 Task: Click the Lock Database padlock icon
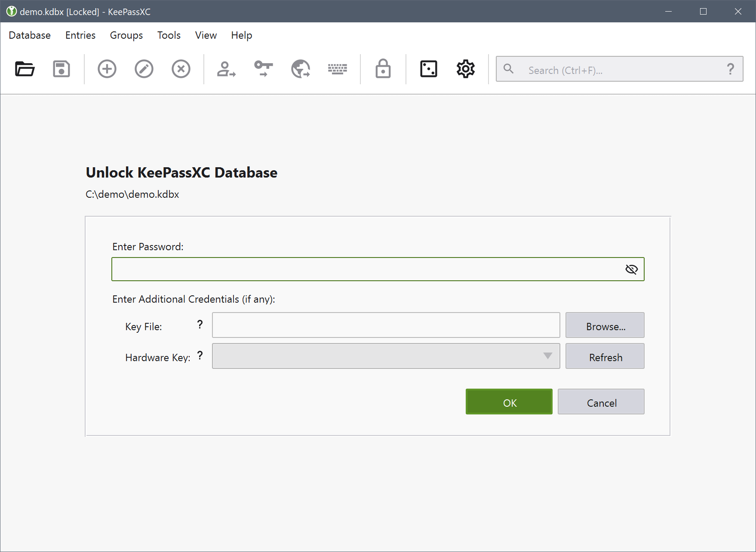click(x=383, y=69)
